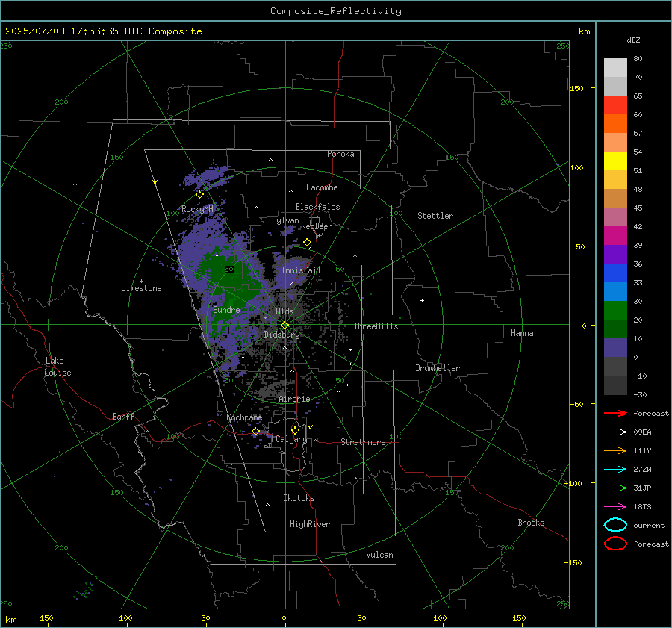Click the bright red 60-65 dBZ swatch
The image size is (672, 628).
(x=615, y=105)
